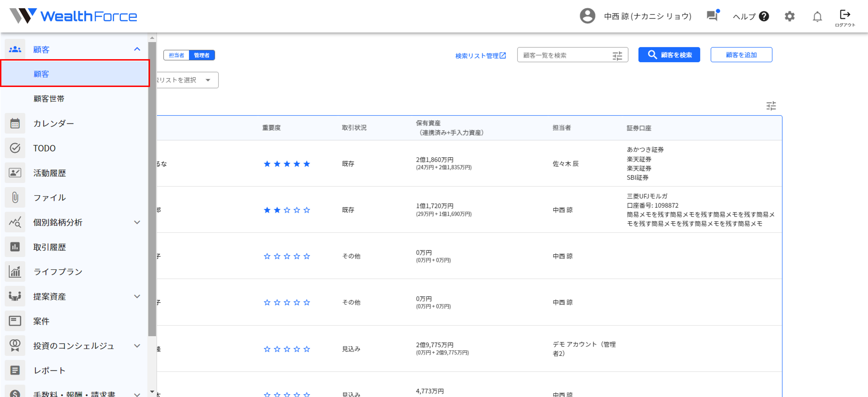Open the 検索リスト管理 link
Screen dimensions: 868x397
pyautogui.click(x=477, y=56)
